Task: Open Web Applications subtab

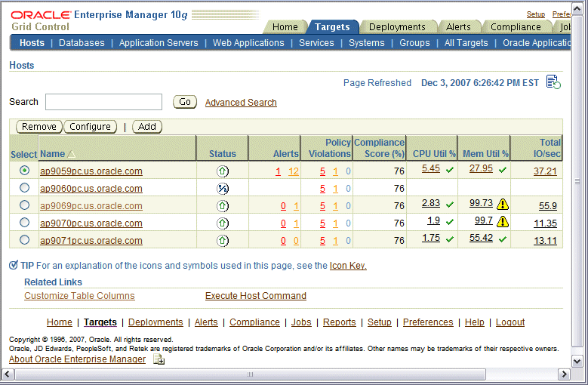Action: click(x=248, y=43)
